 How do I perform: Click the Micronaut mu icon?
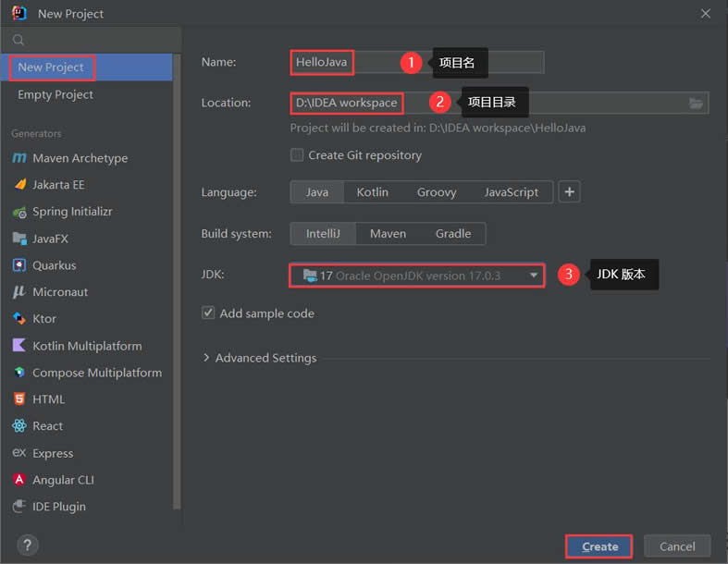point(19,291)
